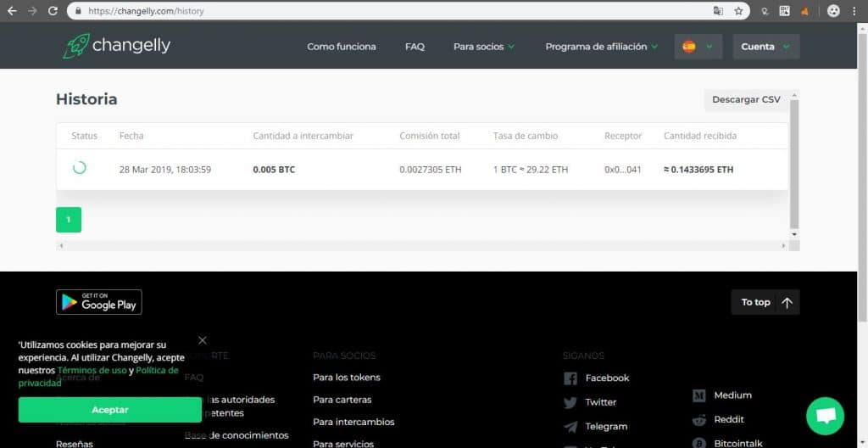Open the Como funciona menu item
868x448 pixels.
[x=342, y=47]
